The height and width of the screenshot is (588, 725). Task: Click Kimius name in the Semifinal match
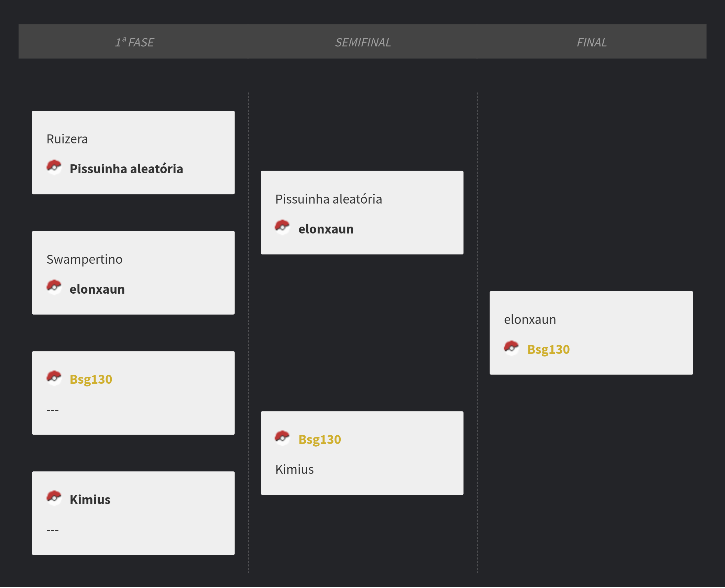pos(295,469)
